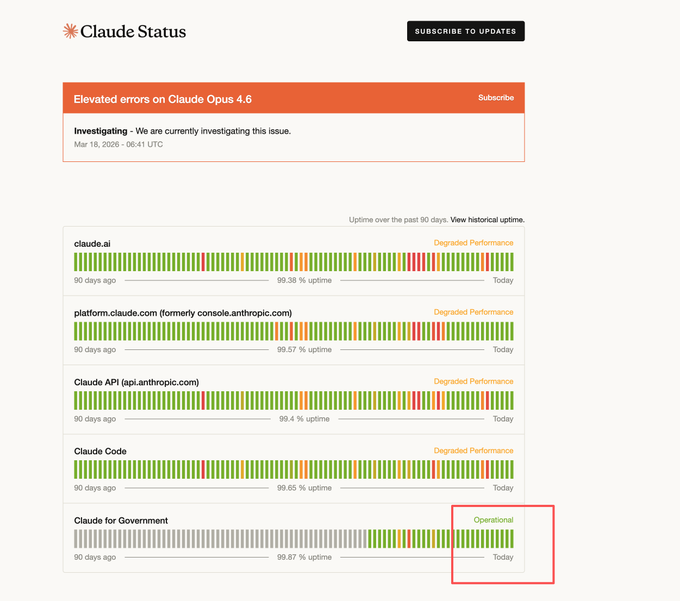Click the claude.ai component name
This screenshot has width=680, height=601.
tap(91, 243)
